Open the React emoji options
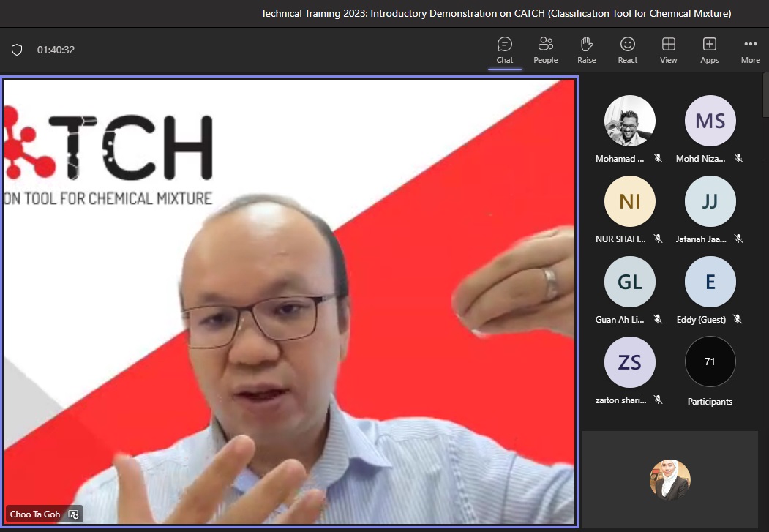Screen dimensions: 769x532 click(627, 50)
